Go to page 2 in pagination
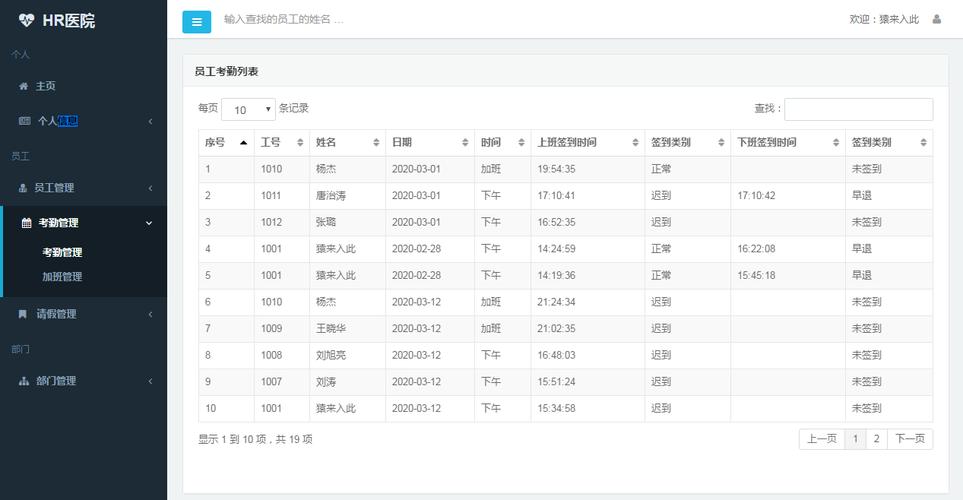963x500 pixels. 876,439
